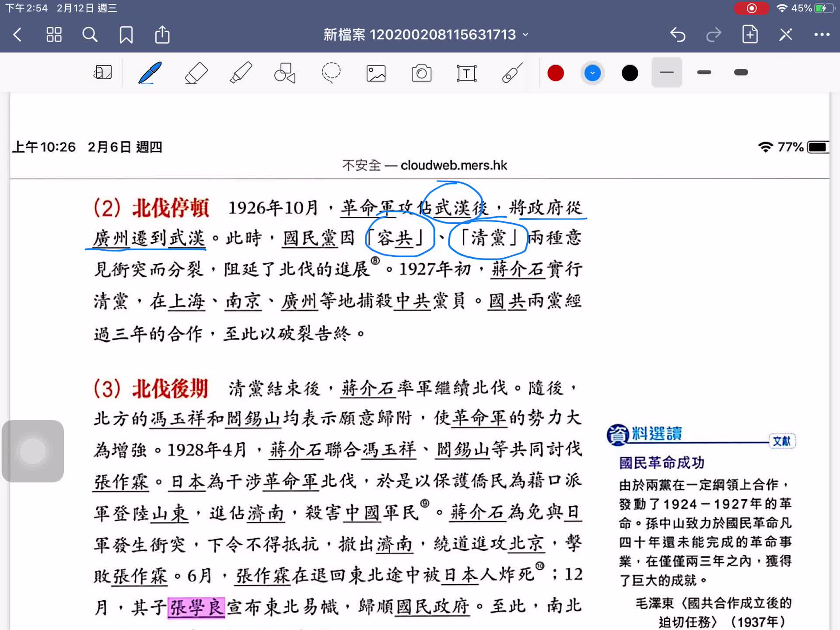The image size is (840, 630).
Task: Select the thinnest stroke width
Action: 666,73
